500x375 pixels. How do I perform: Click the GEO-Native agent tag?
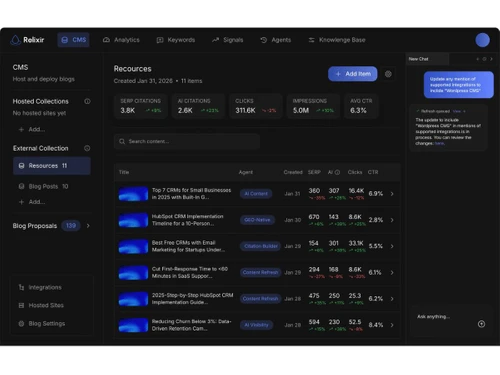click(x=257, y=220)
